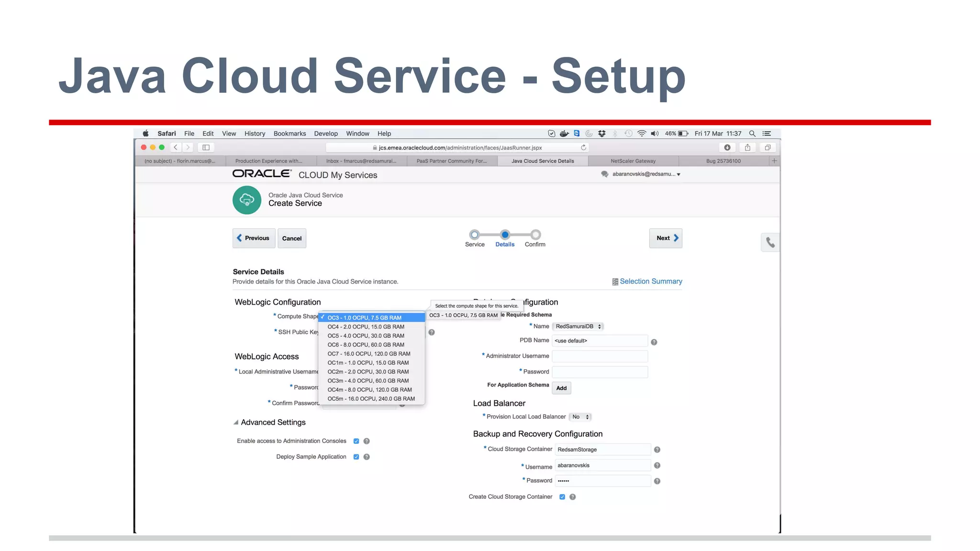Viewport: 980px width, 551px height.
Task: Click the Wi-Fi status icon
Action: click(x=642, y=133)
